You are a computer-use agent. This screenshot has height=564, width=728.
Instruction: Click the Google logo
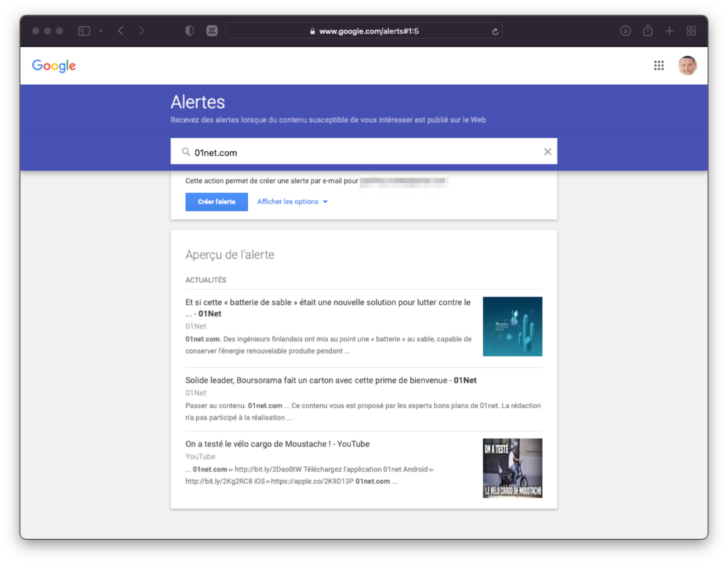click(54, 66)
